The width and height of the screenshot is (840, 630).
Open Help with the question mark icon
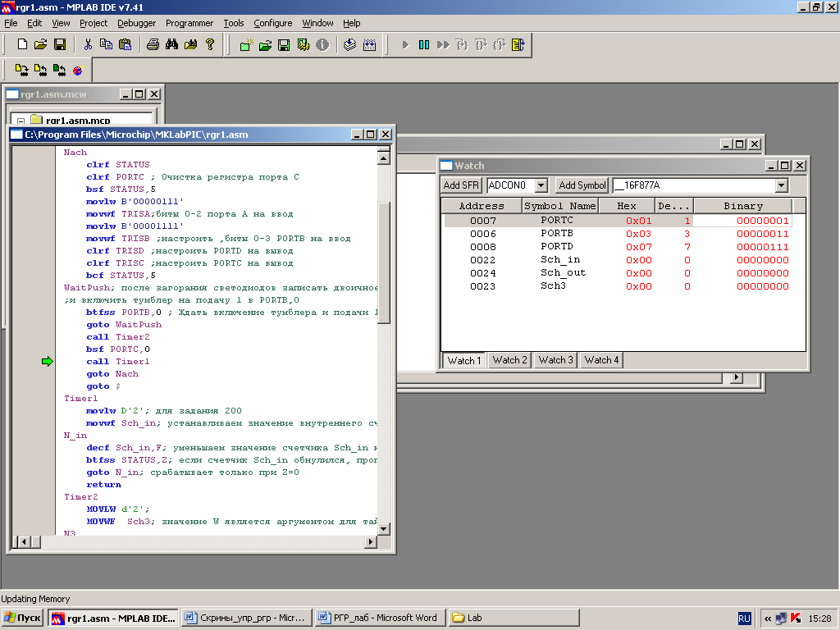tap(210, 44)
